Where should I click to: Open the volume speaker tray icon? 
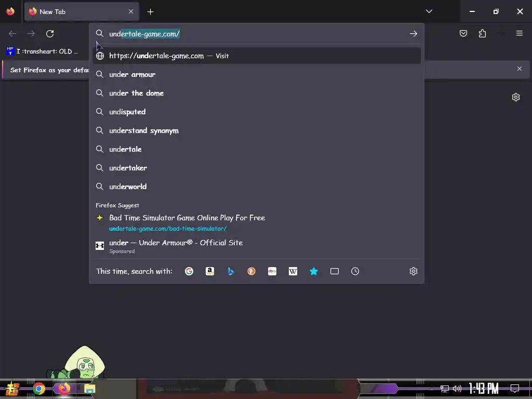pyautogui.click(x=457, y=389)
